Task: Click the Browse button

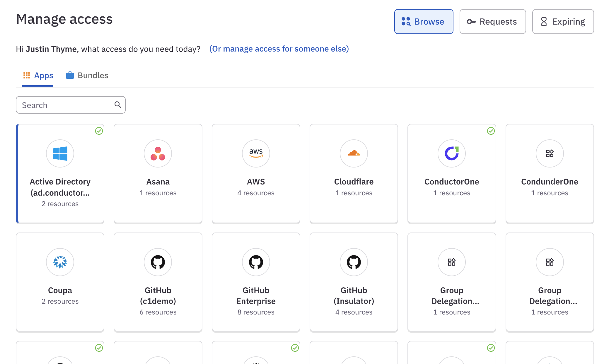Action: tap(424, 21)
